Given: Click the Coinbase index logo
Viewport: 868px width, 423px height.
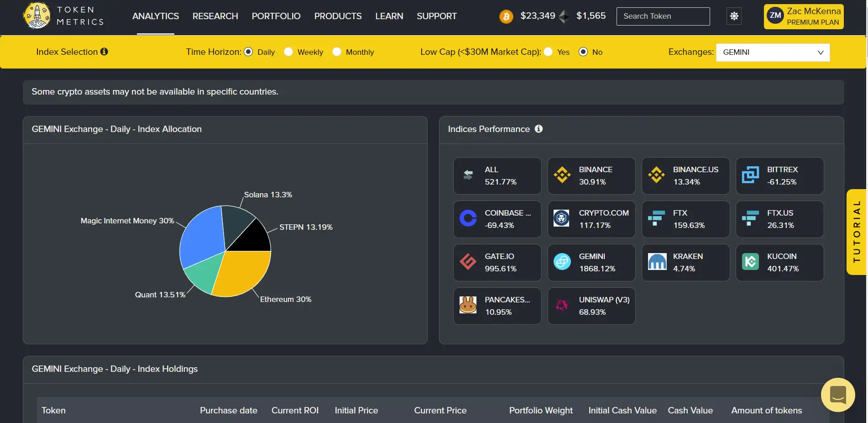Looking at the screenshot, I should coord(468,219).
